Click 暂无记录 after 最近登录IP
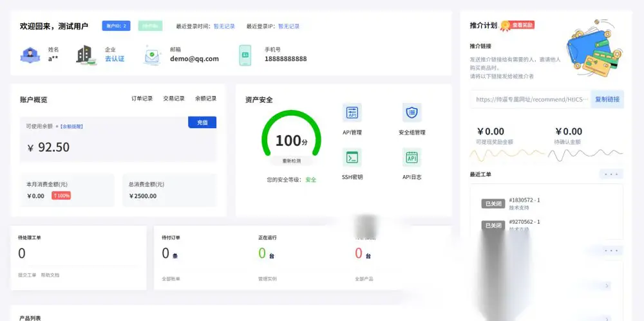The image size is (644, 321). click(289, 26)
